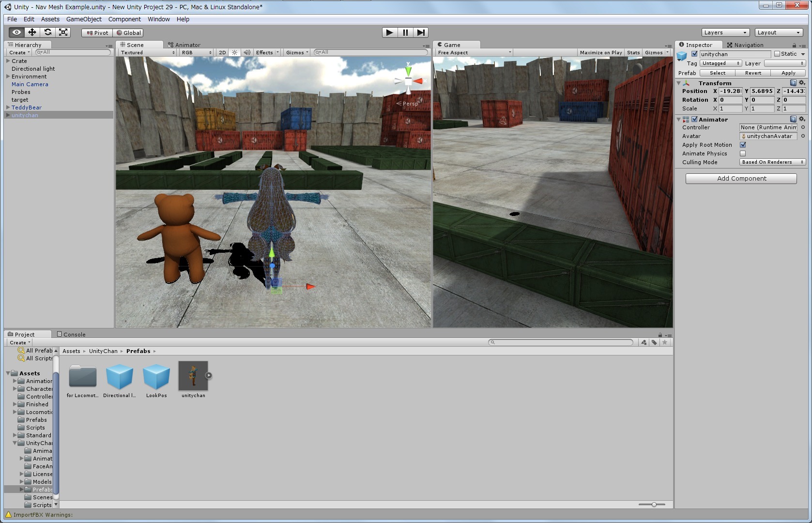Screen dimensions: 812x523
Task: Click the prefab Apply button
Action: click(x=788, y=73)
